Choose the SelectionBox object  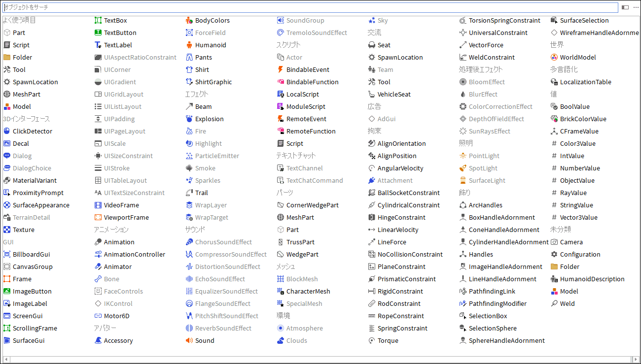coord(488,316)
